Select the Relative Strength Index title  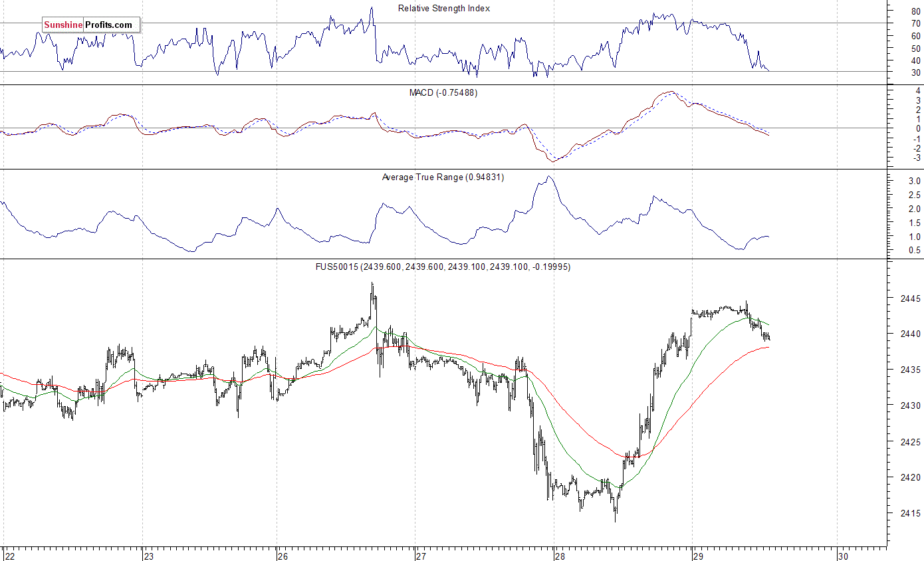(444, 9)
